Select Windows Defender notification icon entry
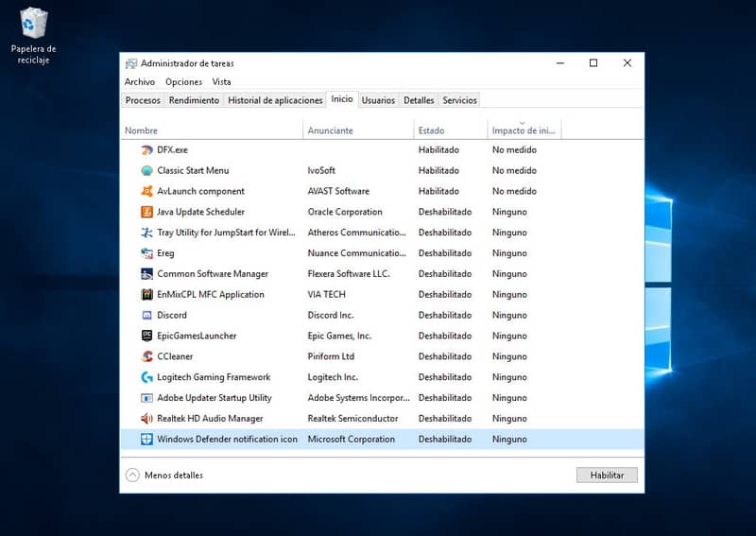 pos(227,439)
